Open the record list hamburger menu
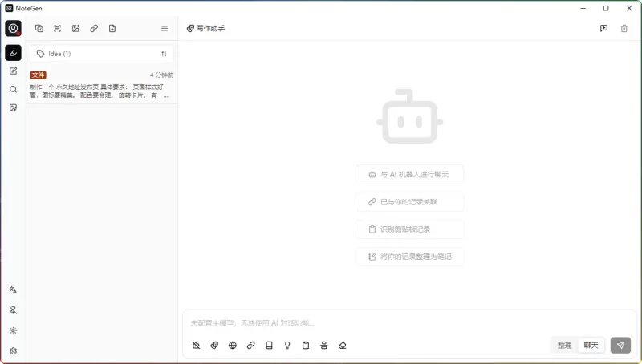This screenshot has width=642, height=364. (165, 28)
